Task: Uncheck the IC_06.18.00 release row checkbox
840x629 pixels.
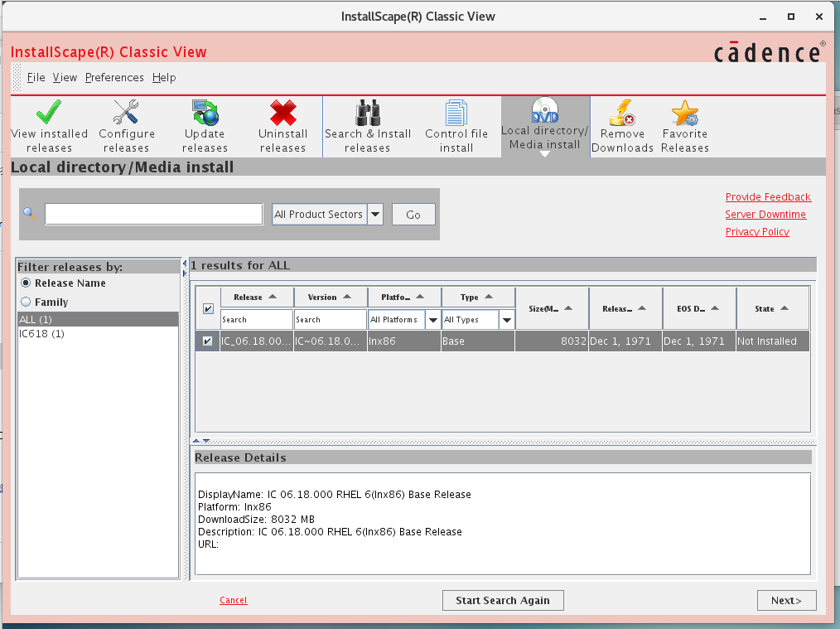Action: [207, 341]
